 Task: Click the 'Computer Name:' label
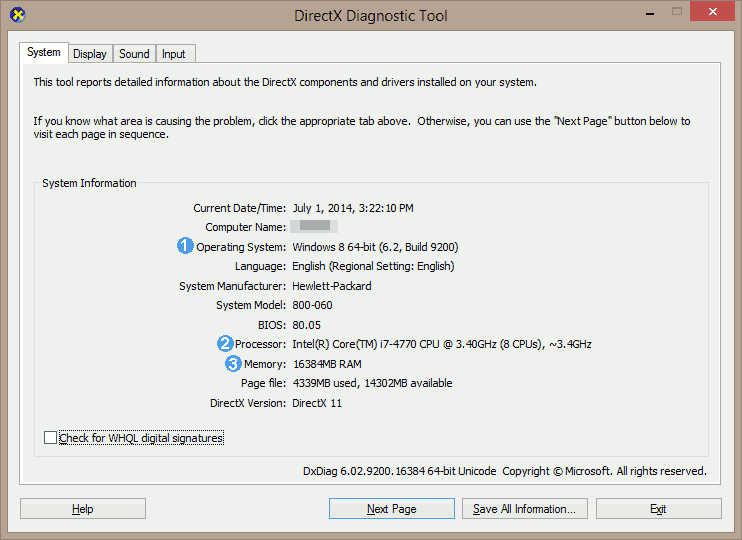[246, 227]
